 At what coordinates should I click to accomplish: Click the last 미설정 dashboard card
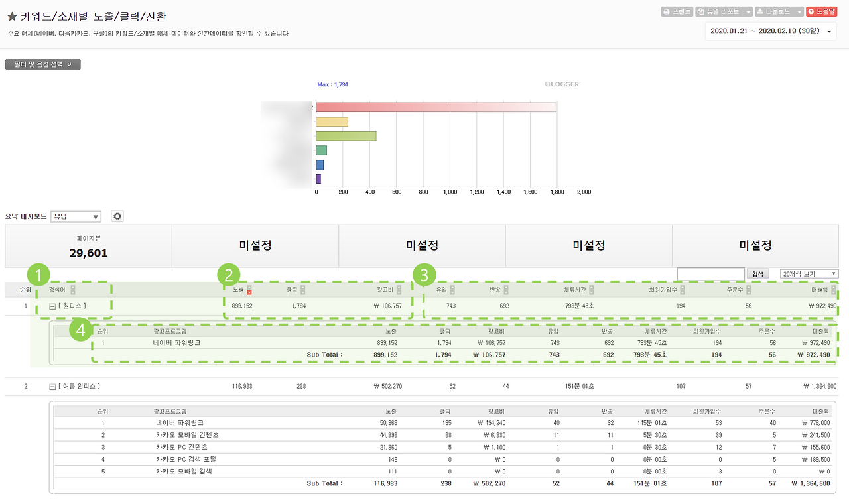click(755, 246)
